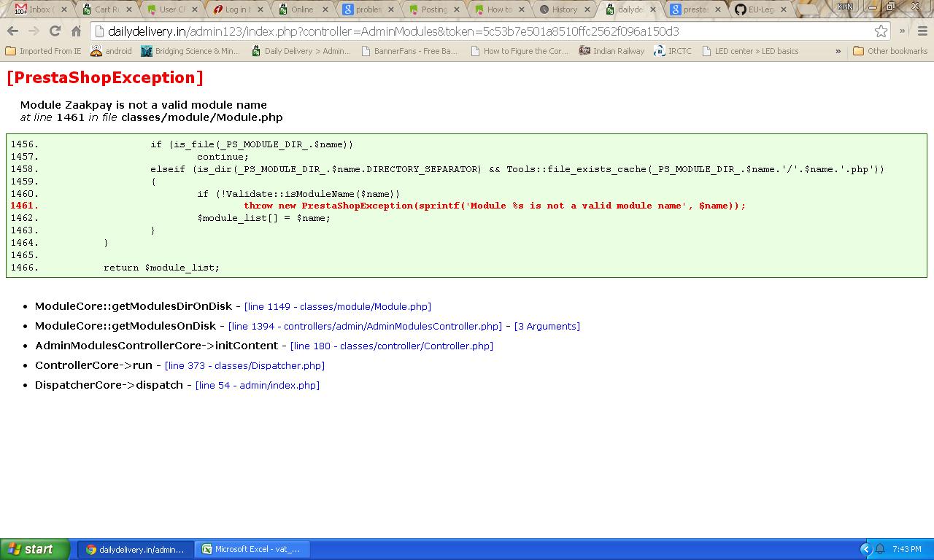
Task: Expand hidden system tray icons
Action: pos(865,549)
